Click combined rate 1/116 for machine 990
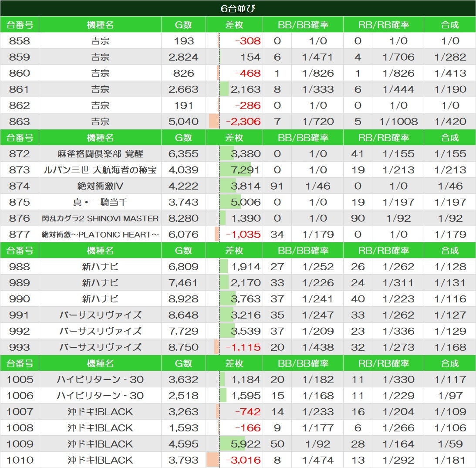 [x=450, y=299]
